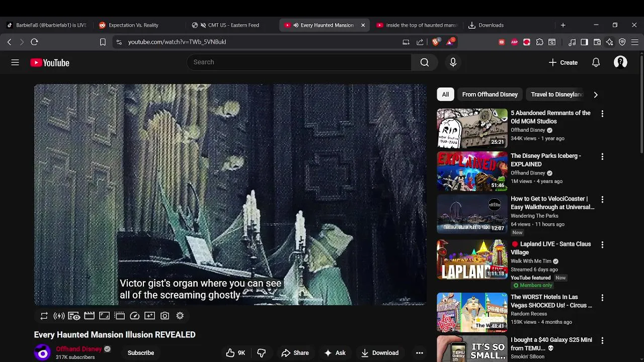This screenshot has width=644, height=362.
Task: Open options for Disney Parks Iceberg video
Action: (602, 156)
